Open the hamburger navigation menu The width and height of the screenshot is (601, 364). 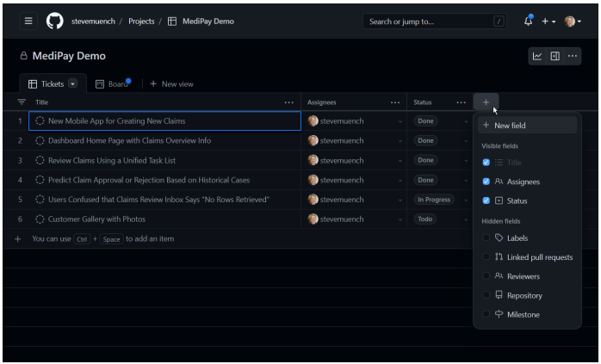[28, 21]
